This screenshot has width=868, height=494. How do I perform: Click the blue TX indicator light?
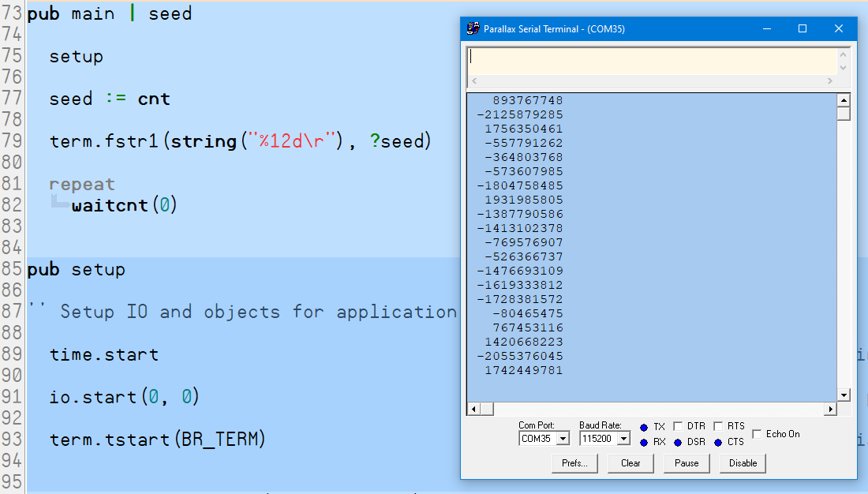[x=644, y=427]
